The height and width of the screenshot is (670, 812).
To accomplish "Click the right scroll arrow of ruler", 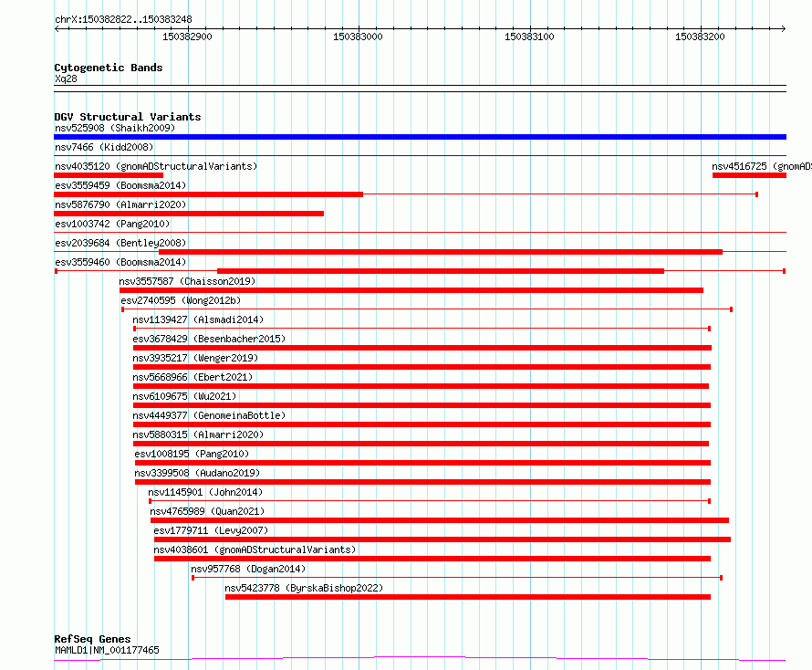I will pos(783,28).
